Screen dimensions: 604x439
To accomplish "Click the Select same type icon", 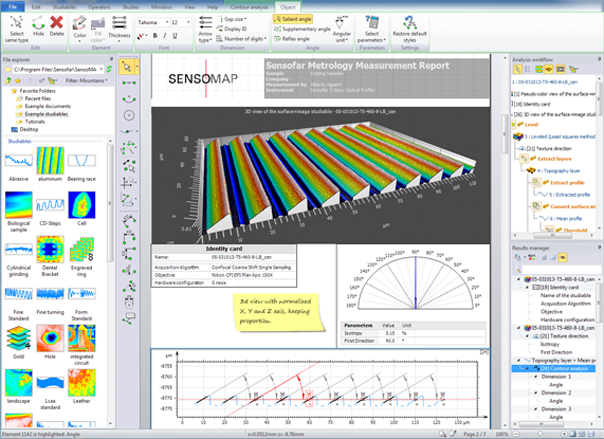I will [17, 23].
